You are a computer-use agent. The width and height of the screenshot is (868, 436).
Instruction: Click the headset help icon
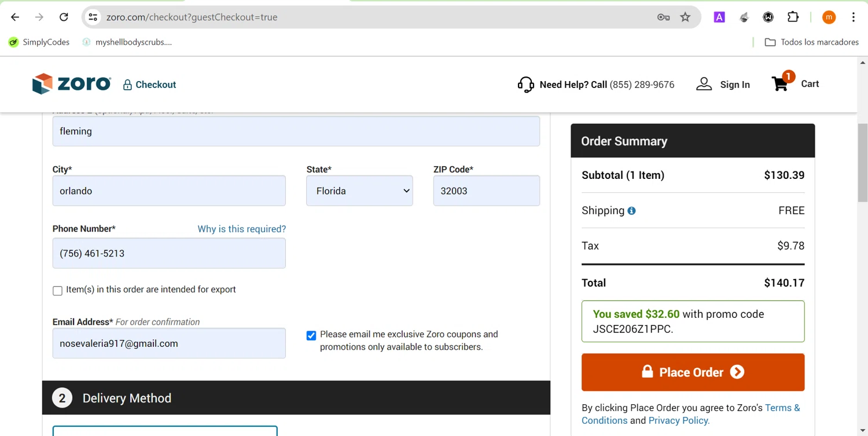point(525,85)
